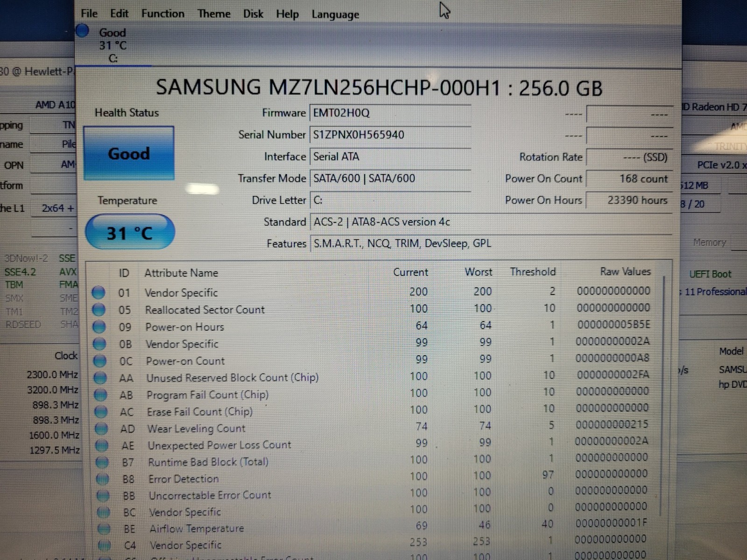Click the ID column header
Image resolution: width=747 pixels, height=560 pixels.
[124, 273]
